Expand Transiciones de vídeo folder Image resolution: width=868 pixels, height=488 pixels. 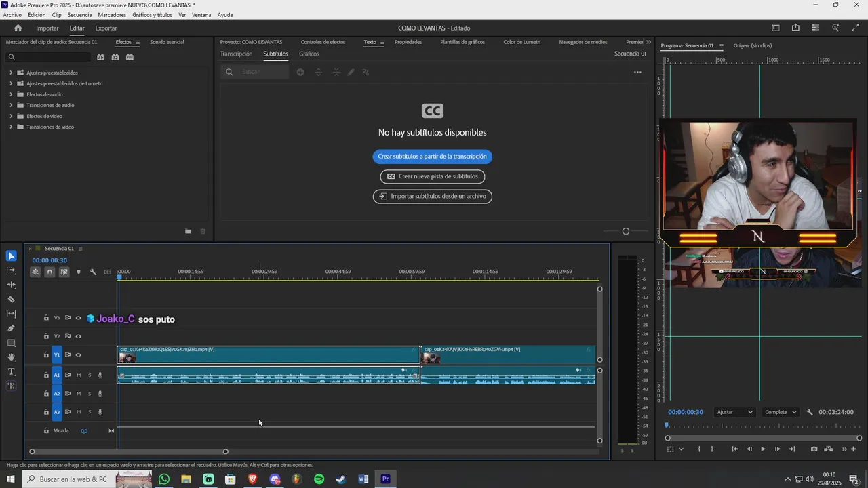[11, 127]
